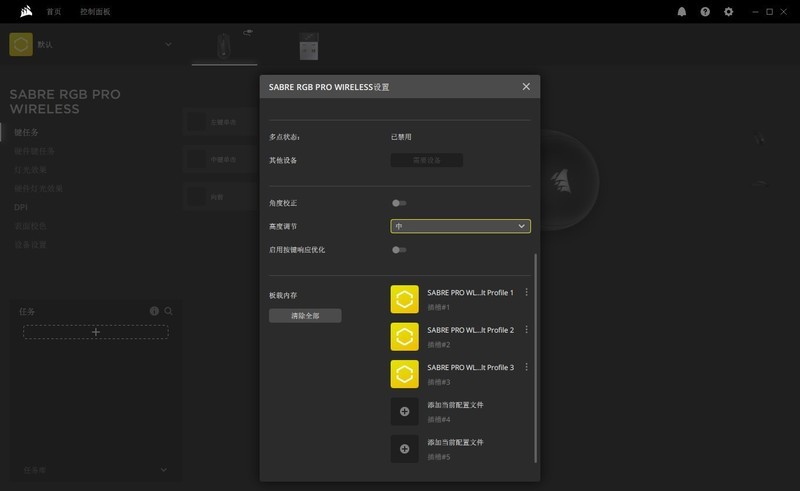The image size is (800, 491).
Task: Open the 首页 tab
Action: tap(54, 12)
